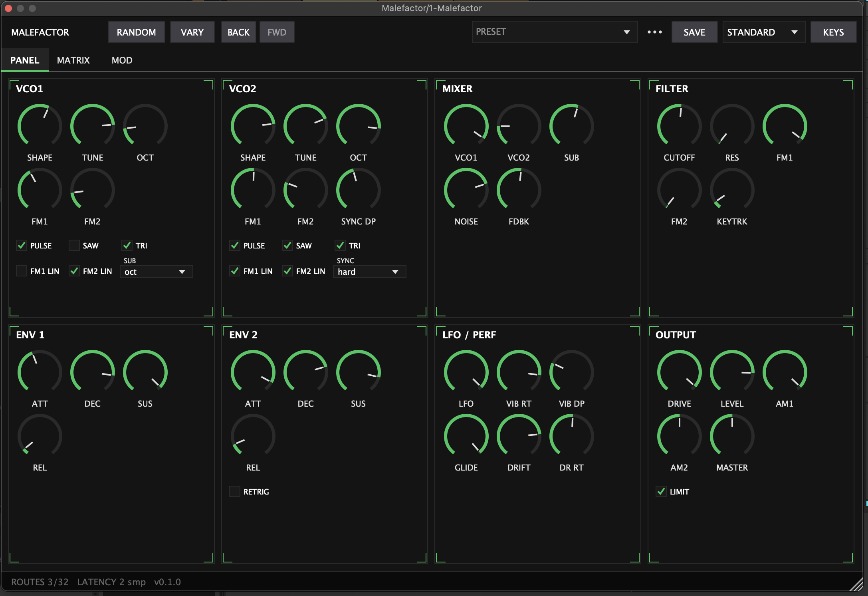
Task: Enable ENV 2 RETRIG checkbox
Action: tap(235, 491)
